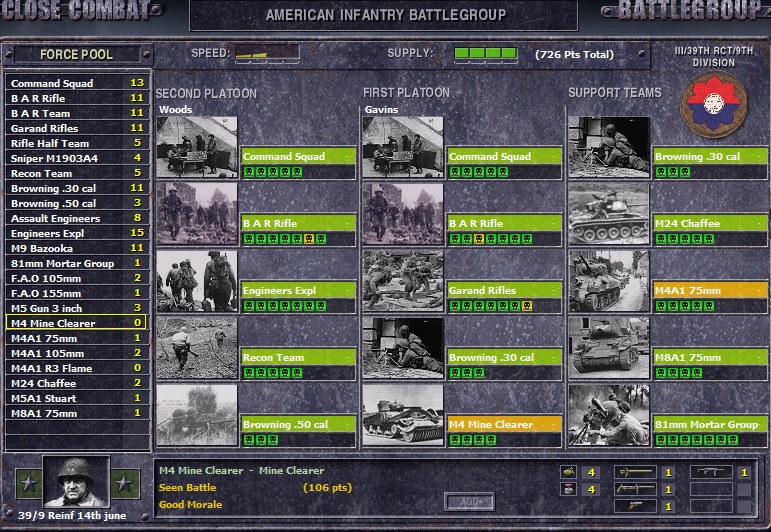Choose F.A.O 105mm in force pool
The height and width of the screenshot is (532, 771).
(x=76, y=278)
